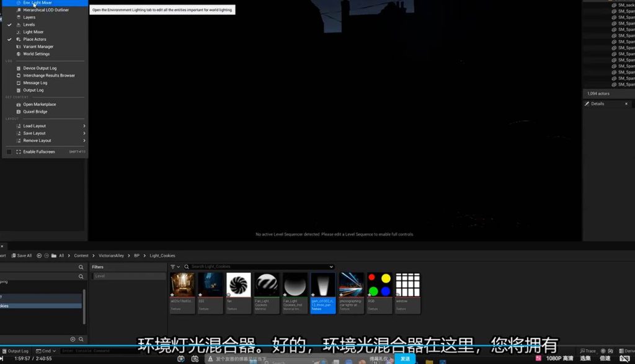Open the content browser filter icon dropdown
Viewport: 635px width, 364px height.
tap(175, 267)
